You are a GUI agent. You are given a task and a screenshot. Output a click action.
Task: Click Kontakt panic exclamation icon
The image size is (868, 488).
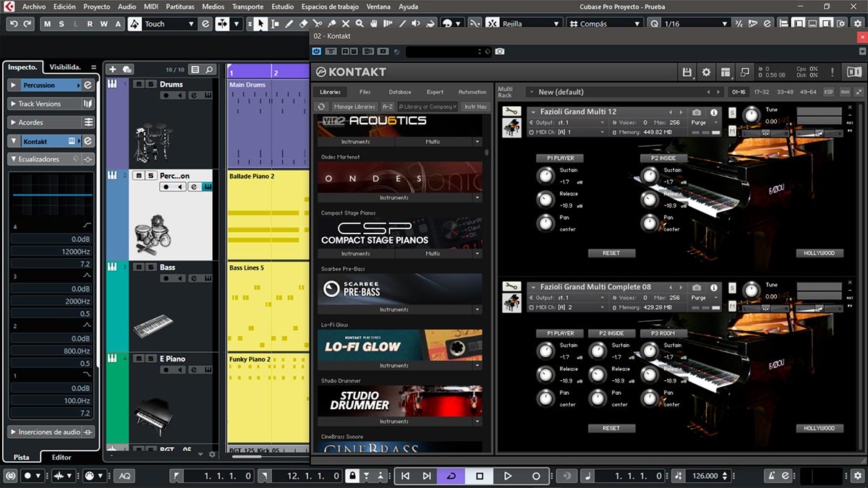tap(833, 72)
